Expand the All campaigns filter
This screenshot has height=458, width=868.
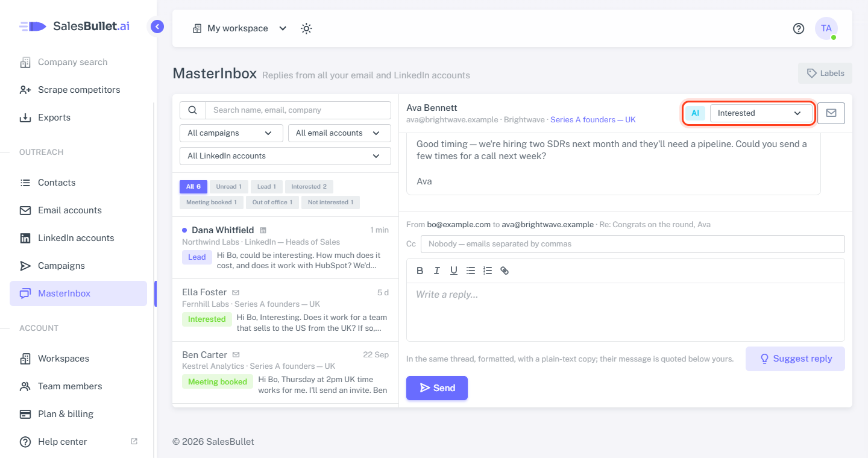point(231,133)
